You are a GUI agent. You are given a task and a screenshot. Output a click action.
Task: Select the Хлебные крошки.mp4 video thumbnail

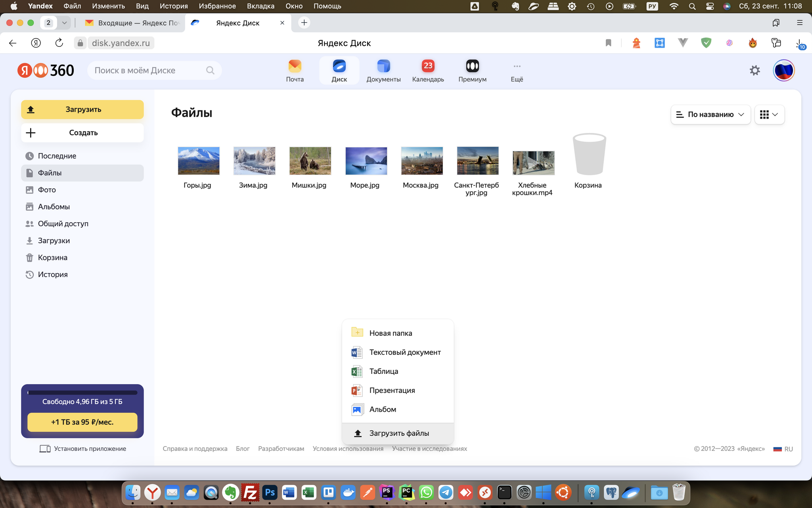[x=533, y=163]
